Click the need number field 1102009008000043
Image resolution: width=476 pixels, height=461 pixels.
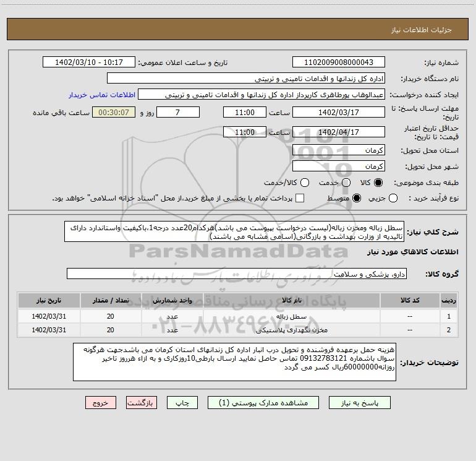(339, 62)
